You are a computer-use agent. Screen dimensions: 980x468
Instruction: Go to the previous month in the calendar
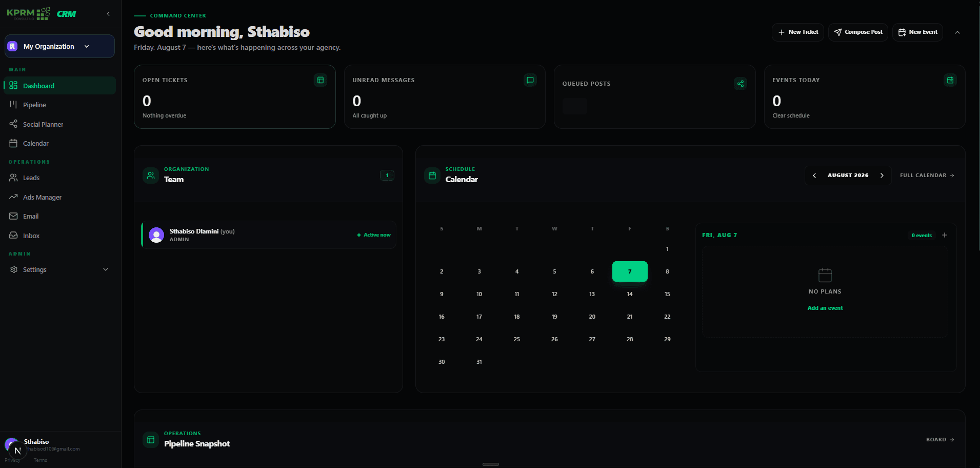coord(814,175)
